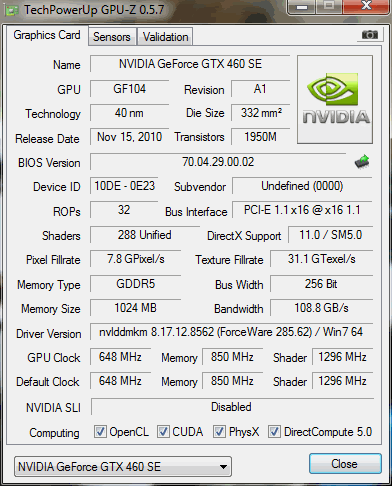Click Default Clock row Shader 1296 MHz

click(342, 381)
